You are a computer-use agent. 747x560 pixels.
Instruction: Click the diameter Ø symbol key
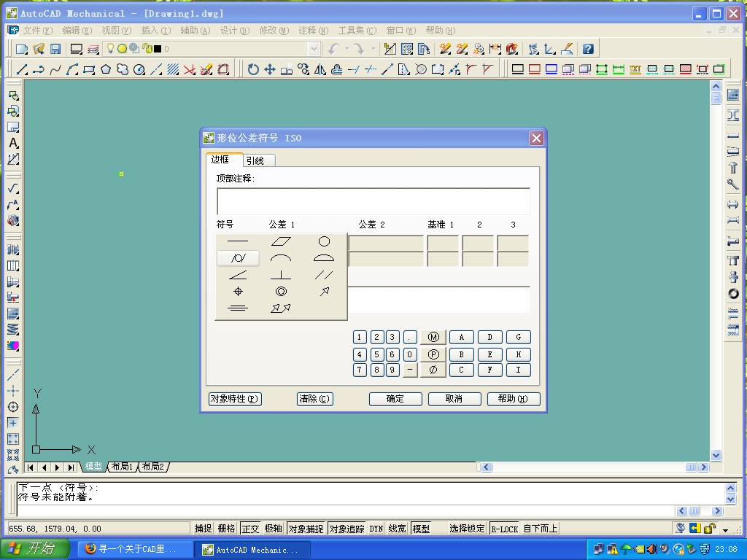(433, 370)
